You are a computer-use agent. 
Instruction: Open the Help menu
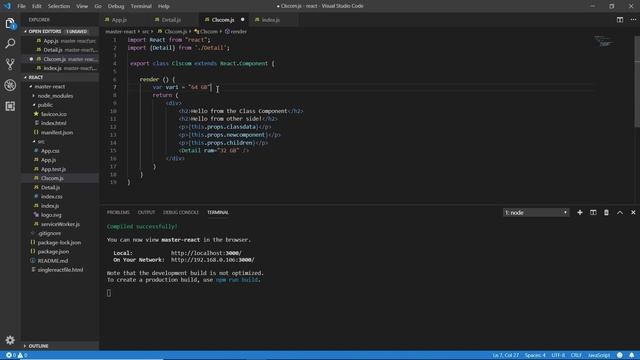(x=164, y=6)
